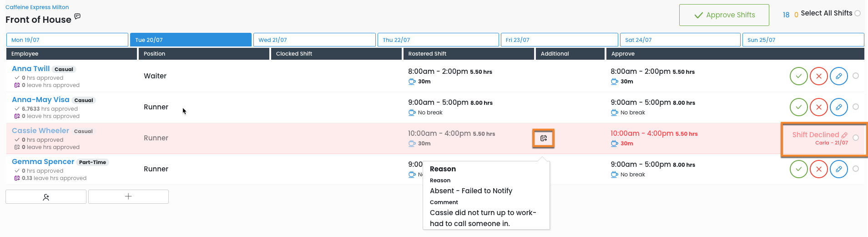Click the Approve Shifts button

[724, 15]
